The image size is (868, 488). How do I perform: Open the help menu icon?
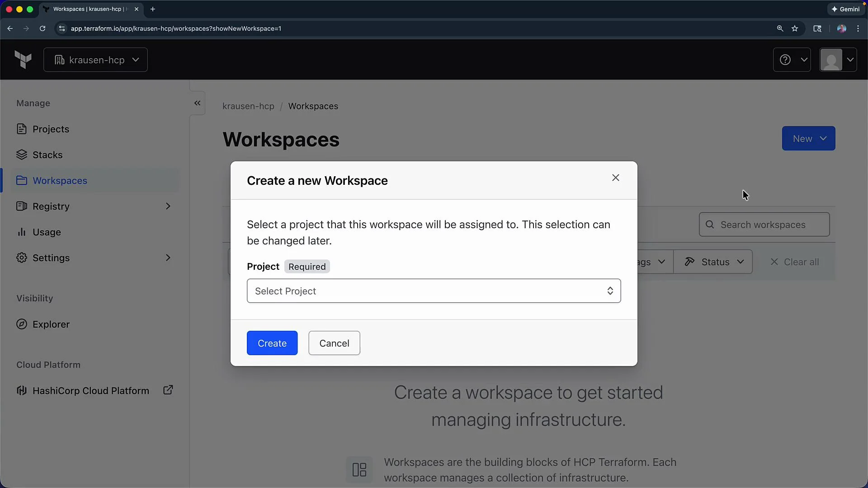click(x=792, y=60)
